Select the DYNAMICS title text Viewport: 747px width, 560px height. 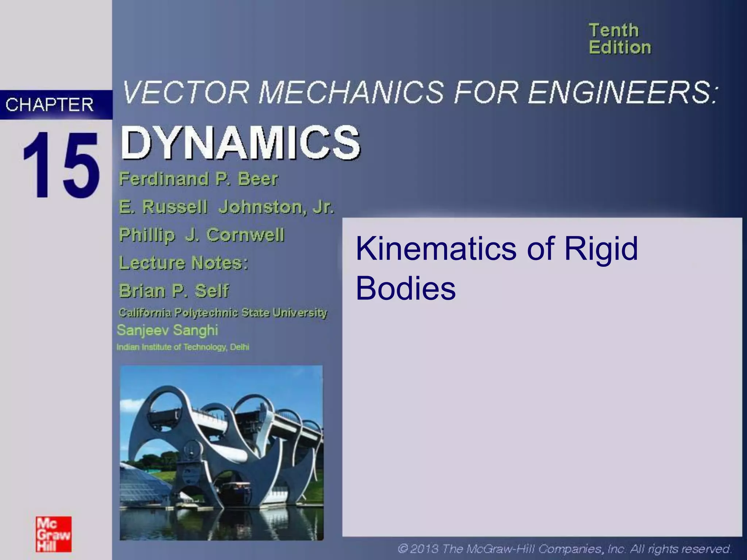240,143
